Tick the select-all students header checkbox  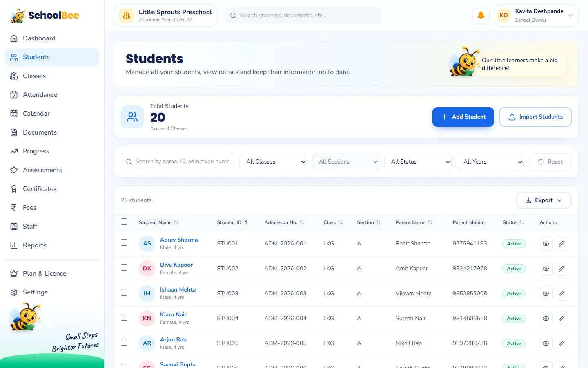click(x=124, y=222)
